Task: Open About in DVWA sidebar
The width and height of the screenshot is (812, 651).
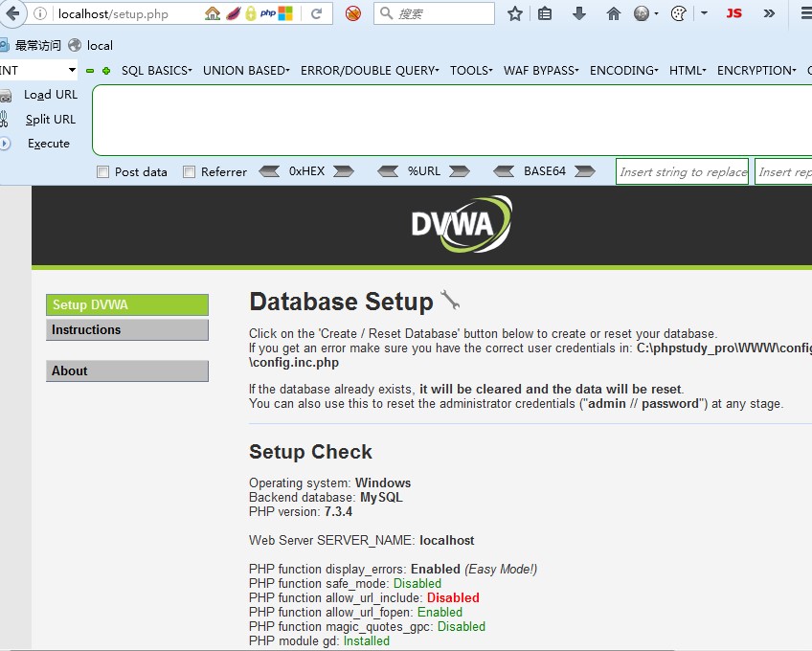Action: click(x=127, y=370)
